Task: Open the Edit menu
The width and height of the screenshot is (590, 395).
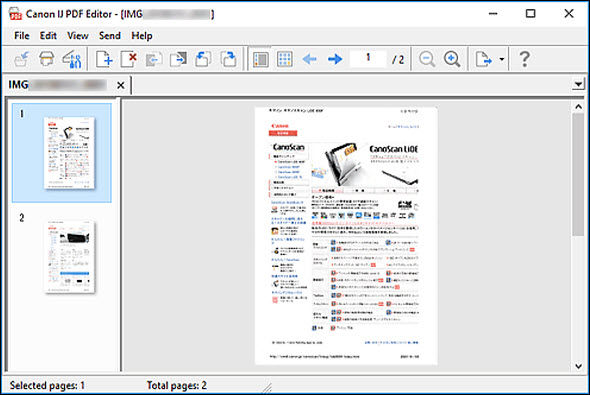Action: click(48, 36)
